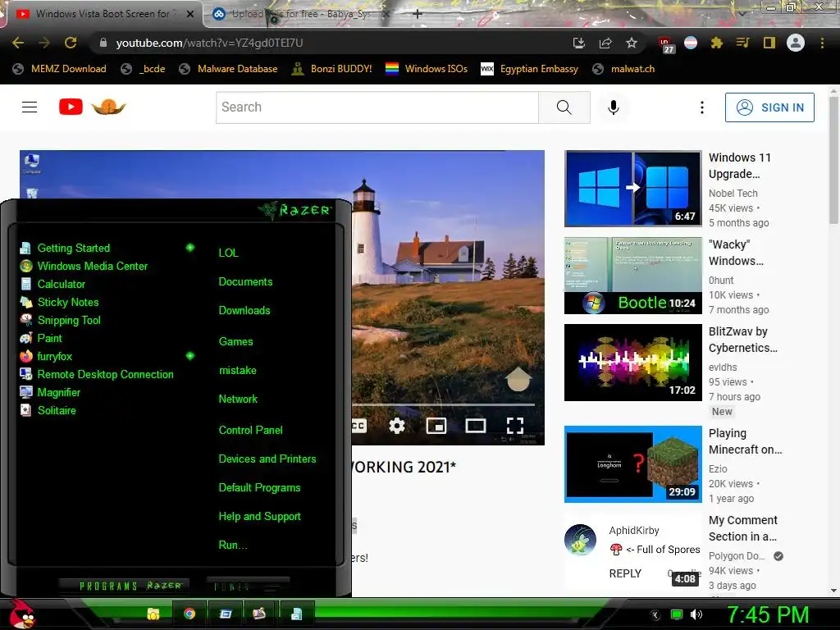
Task: Toggle closed captions on the video
Action: [x=359, y=426]
